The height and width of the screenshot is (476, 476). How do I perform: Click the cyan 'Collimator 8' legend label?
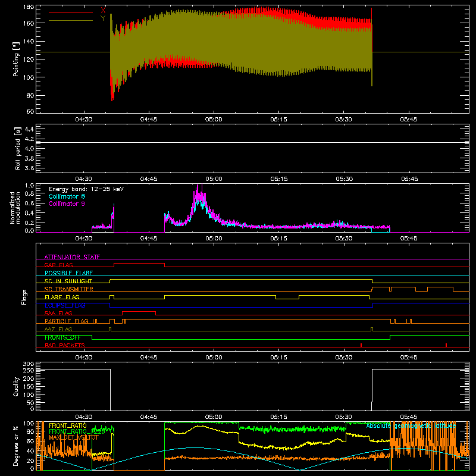pyautogui.click(x=67, y=196)
